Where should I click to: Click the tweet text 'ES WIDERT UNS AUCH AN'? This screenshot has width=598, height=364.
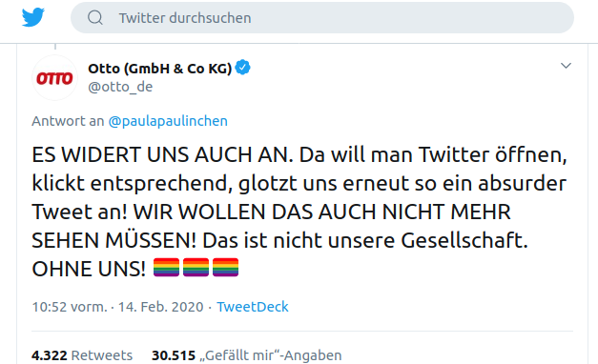162,155
